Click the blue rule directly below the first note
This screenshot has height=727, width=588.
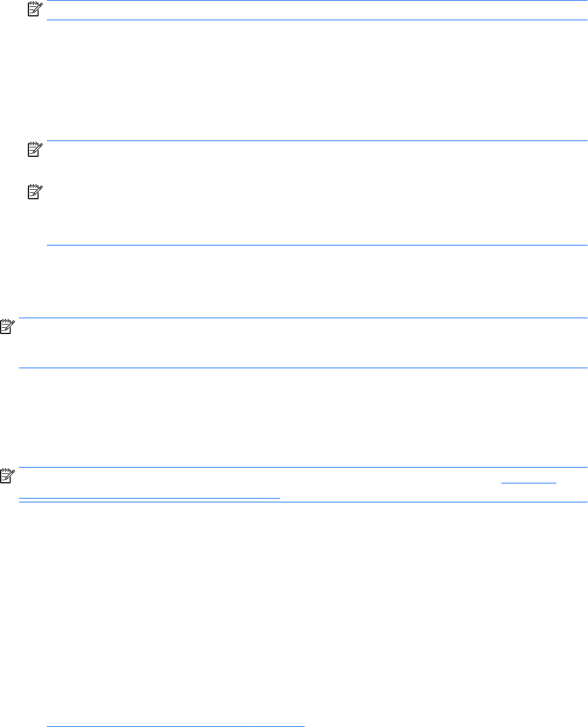(x=316, y=20)
